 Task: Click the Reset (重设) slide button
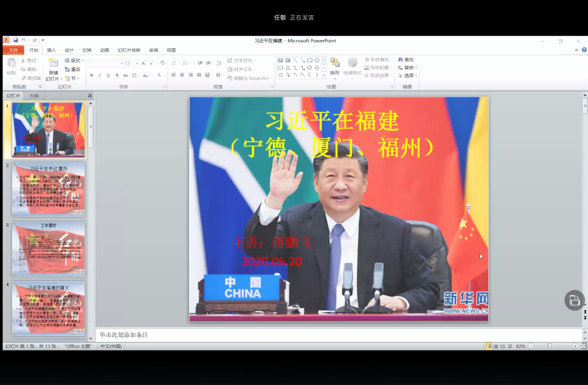pyautogui.click(x=73, y=69)
